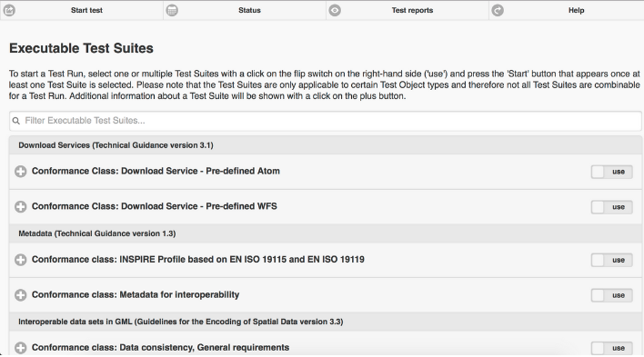Click the Download Services group header
Viewport: 644px width, 357px height.
[326, 145]
